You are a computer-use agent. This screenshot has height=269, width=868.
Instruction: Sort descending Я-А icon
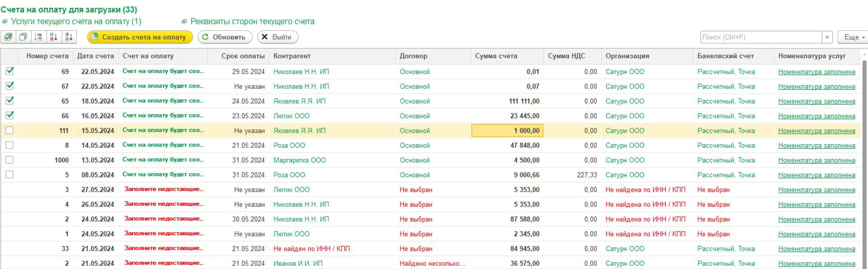(69, 37)
